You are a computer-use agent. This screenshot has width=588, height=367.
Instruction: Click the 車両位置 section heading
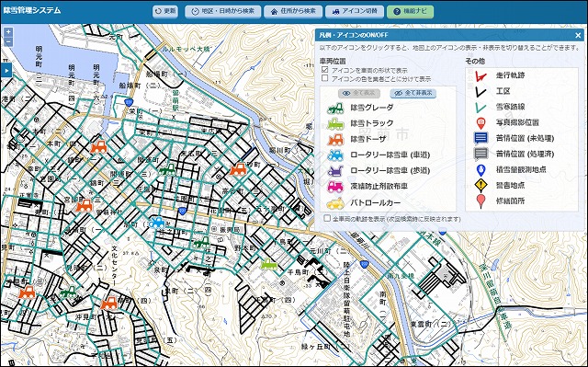(x=333, y=61)
